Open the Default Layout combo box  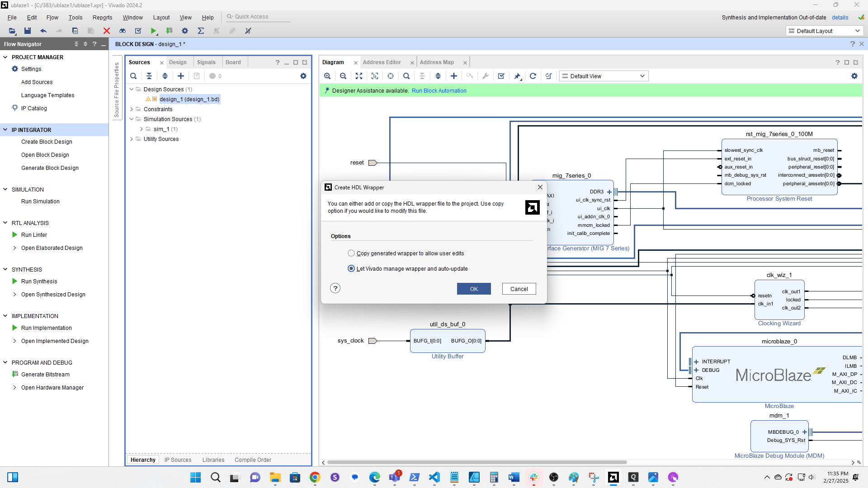(824, 31)
